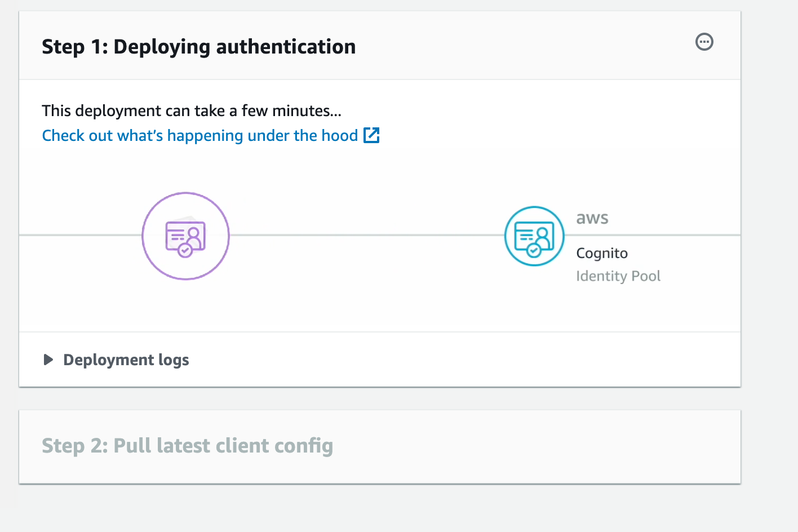Click the teal Cognito Identity Pool icon
The height and width of the screenshot is (532, 798).
tap(534, 236)
